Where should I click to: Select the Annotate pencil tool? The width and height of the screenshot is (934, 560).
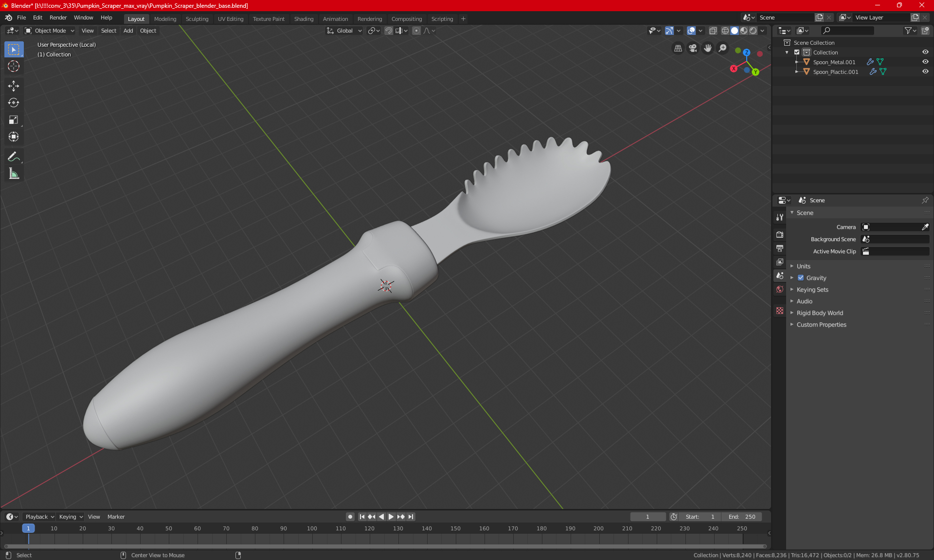coord(14,157)
